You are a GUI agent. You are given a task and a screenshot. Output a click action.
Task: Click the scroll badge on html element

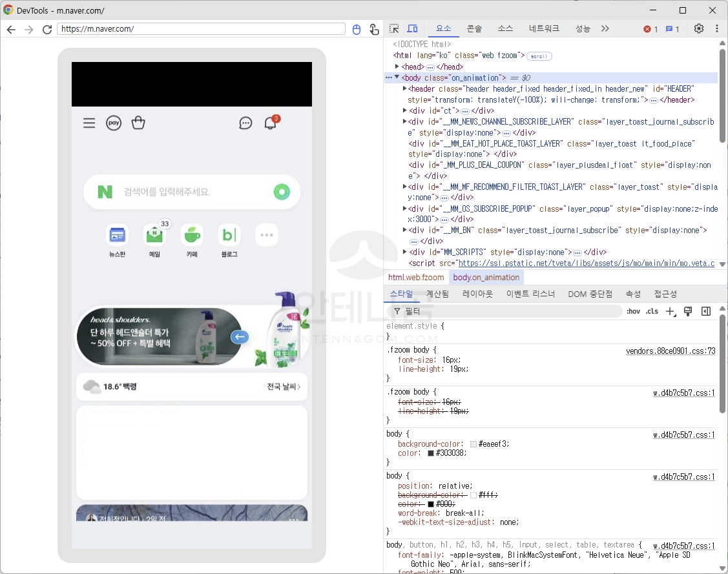(539, 56)
